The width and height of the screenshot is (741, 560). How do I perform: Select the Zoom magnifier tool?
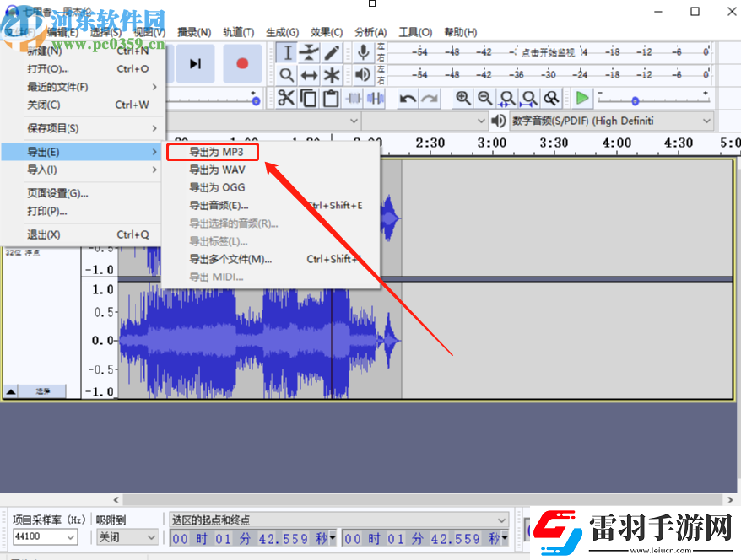(287, 74)
